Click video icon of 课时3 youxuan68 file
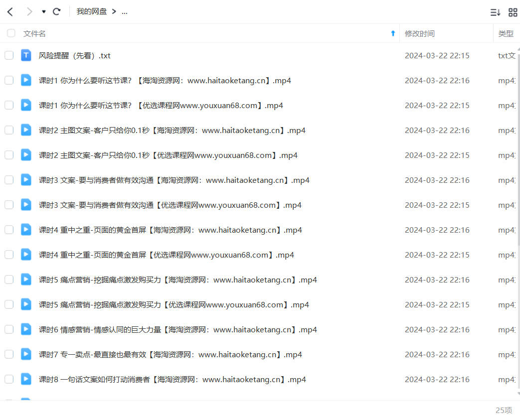The height and width of the screenshot is (420, 520). coord(26,205)
